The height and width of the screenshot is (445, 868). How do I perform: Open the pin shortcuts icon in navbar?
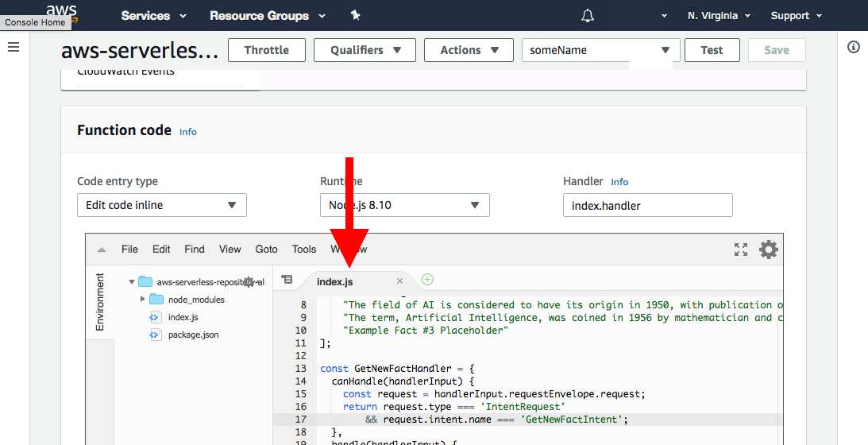pyautogui.click(x=355, y=15)
